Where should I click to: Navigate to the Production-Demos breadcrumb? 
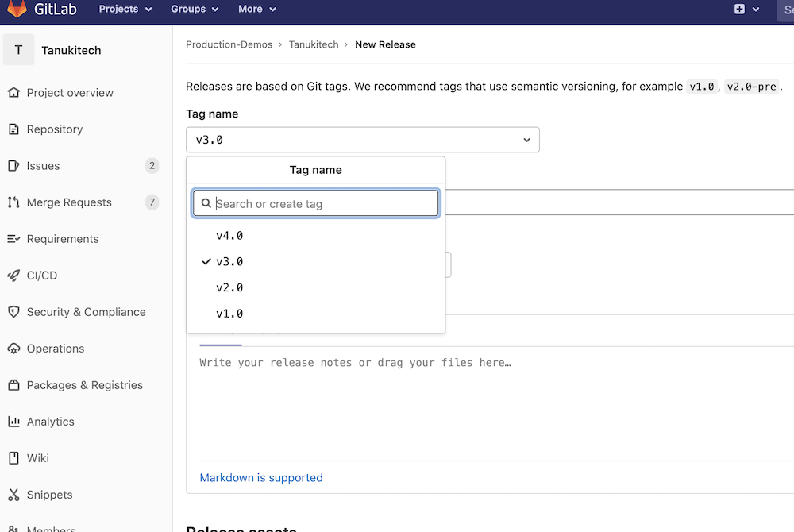click(229, 44)
